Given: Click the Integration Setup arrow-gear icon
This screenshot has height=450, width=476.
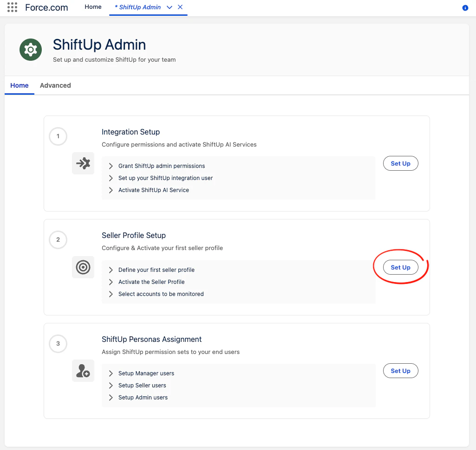Looking at the screenshot, I should 83,163.
